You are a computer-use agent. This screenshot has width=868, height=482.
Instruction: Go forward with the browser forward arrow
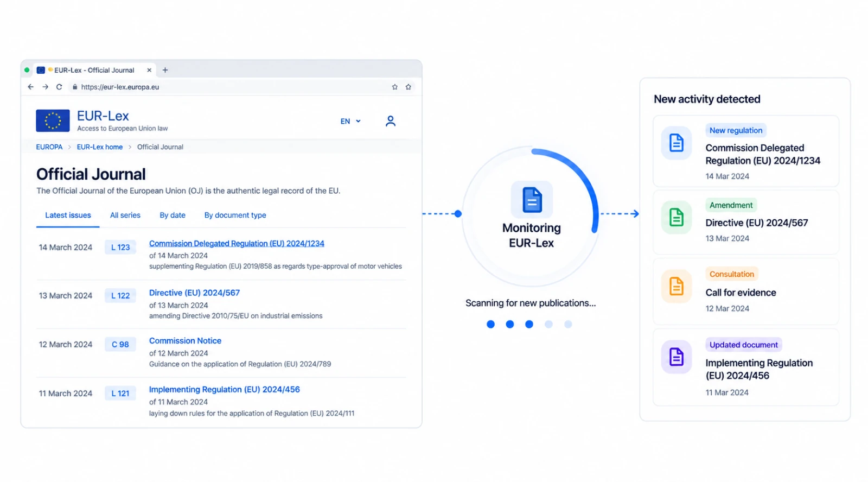click(x=45, y=87)
